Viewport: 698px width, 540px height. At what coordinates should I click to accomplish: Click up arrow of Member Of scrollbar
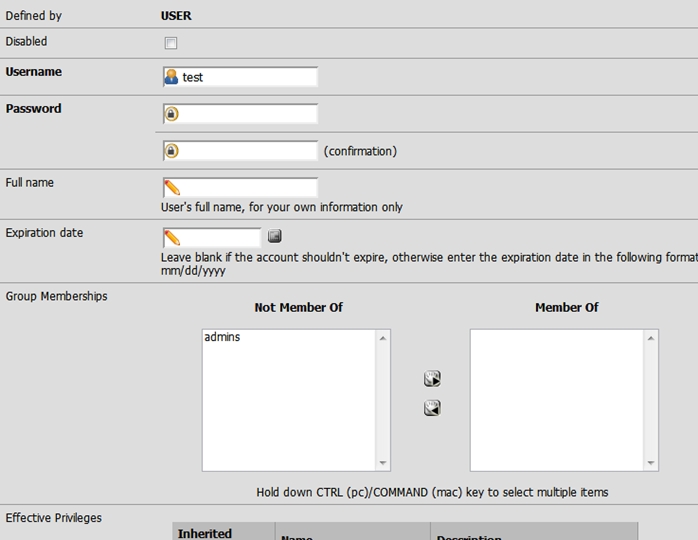pos(651,338)
